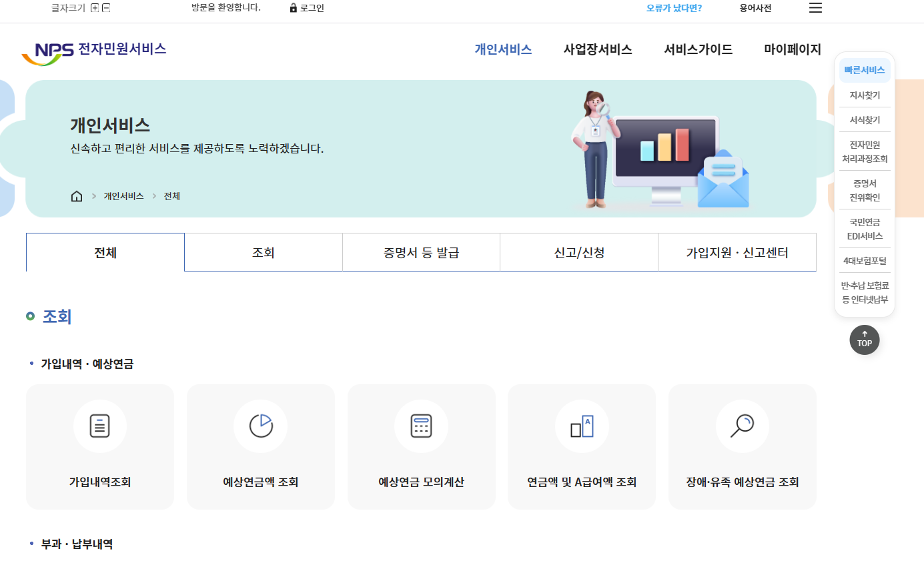Select the 예상연금액 조회 pie chart icon

coord(261,426)
